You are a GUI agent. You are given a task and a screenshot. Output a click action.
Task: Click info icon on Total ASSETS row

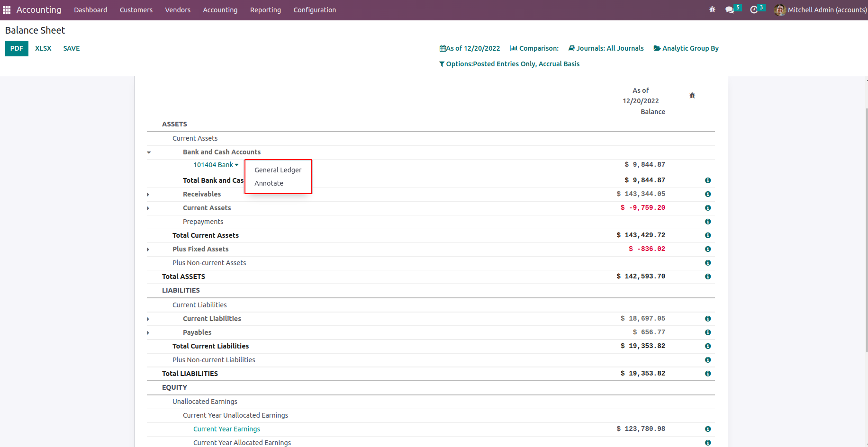[x=708, y=277]
